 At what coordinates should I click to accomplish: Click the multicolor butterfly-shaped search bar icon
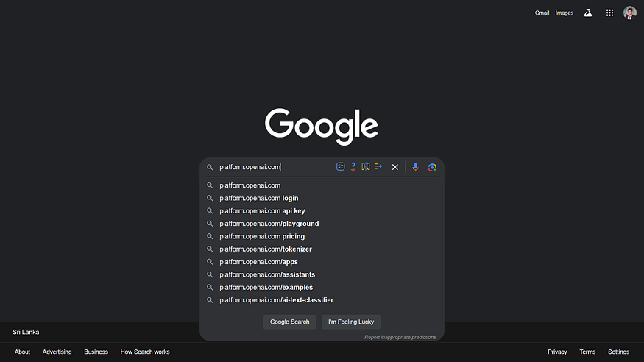pos(366,166)
